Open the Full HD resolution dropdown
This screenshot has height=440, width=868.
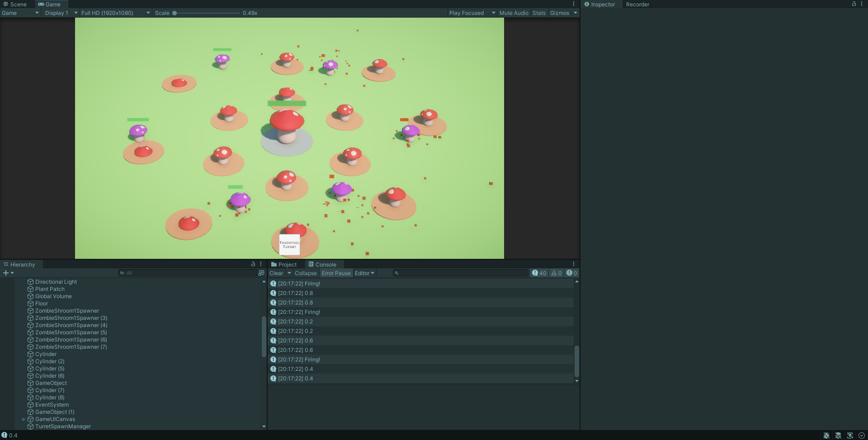(x=114, y=13)
